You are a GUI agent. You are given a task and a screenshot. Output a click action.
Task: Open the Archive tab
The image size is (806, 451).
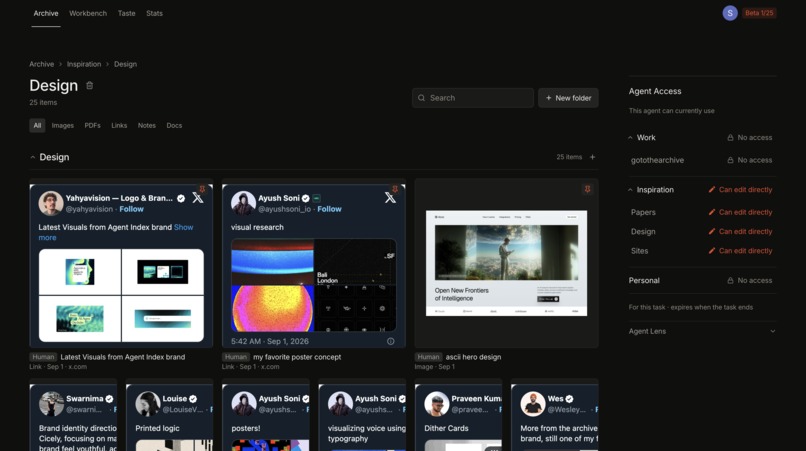[46, 13]
